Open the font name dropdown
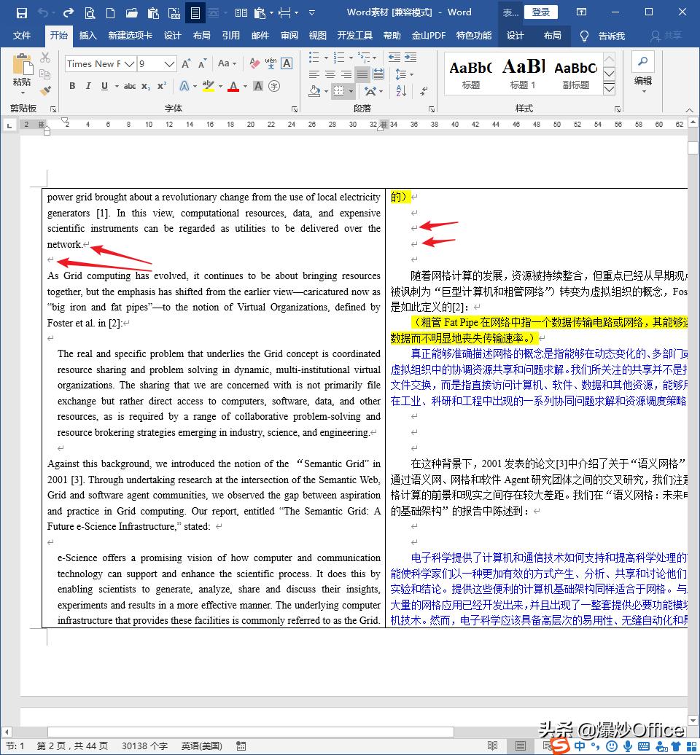Screen dimensions: 700x755 click(x=129, y=63)
